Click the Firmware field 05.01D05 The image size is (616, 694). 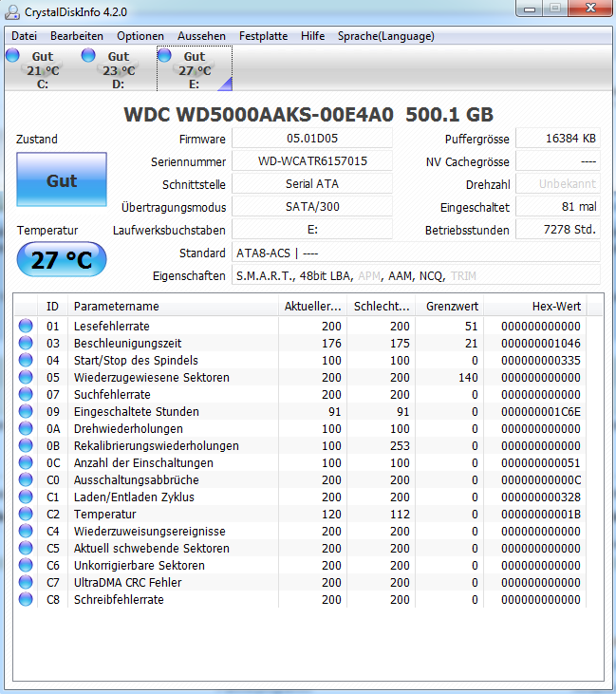point(312,139)
